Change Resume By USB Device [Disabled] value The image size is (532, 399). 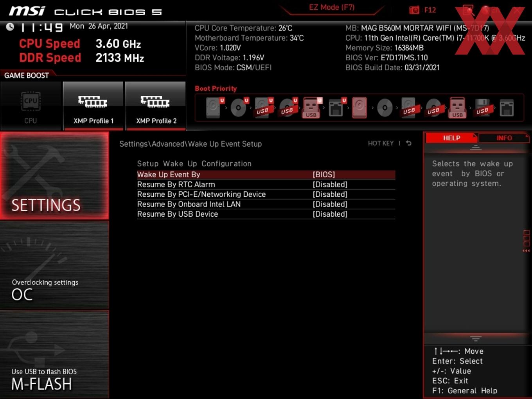(330, 214)
